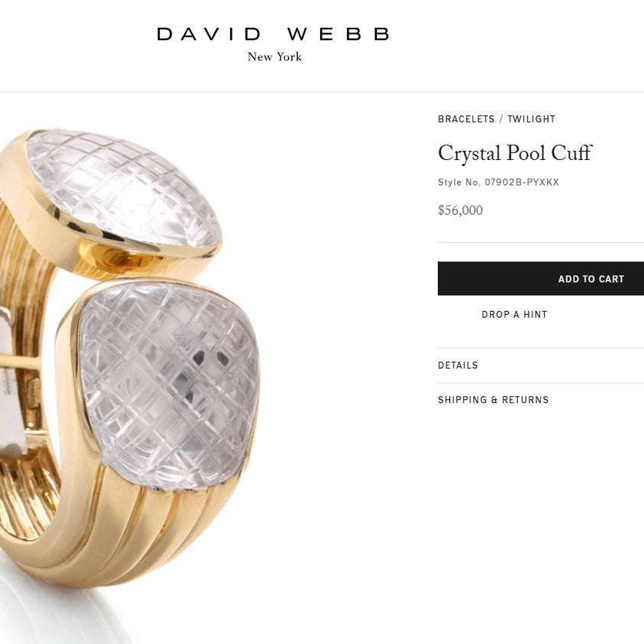The height and width of the screenshot is (644, 644).
Task: Open the Twilight collection breadcrumb
Action: tap(531, 119)
